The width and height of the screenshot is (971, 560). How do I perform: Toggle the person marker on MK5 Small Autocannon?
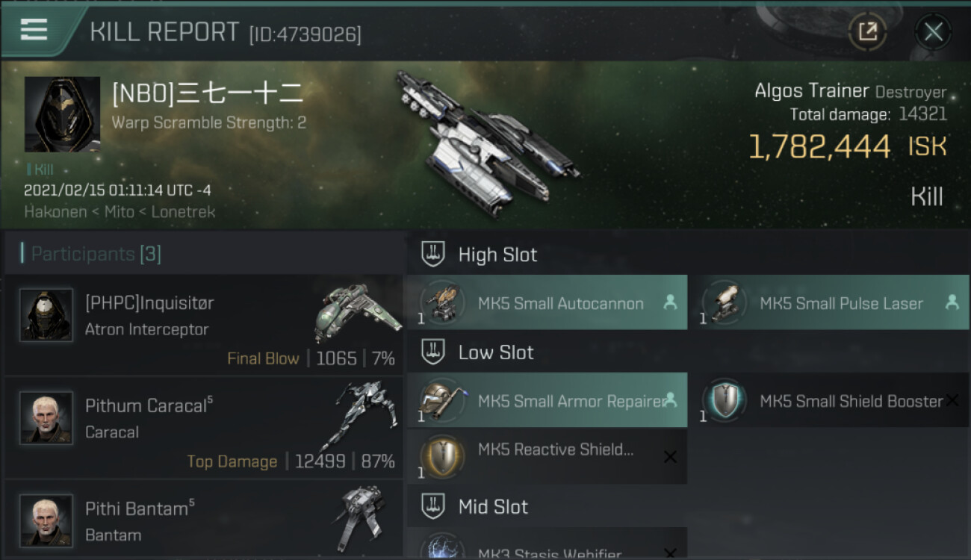point(670,302)
